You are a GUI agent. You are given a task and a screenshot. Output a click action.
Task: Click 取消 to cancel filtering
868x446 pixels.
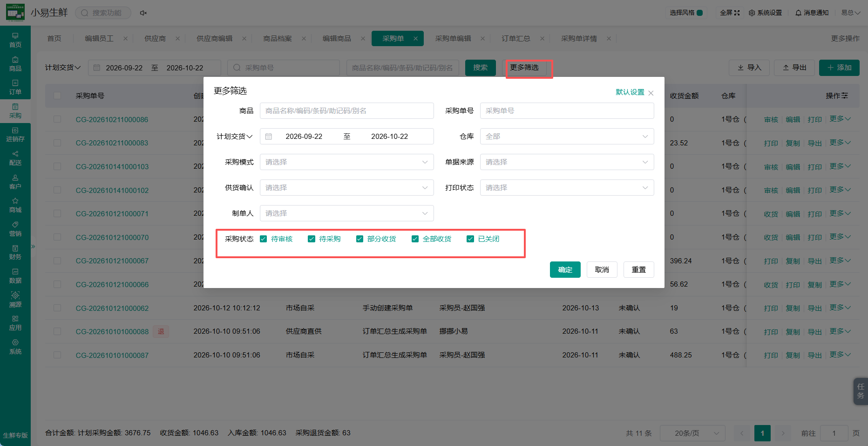[602, 270]
